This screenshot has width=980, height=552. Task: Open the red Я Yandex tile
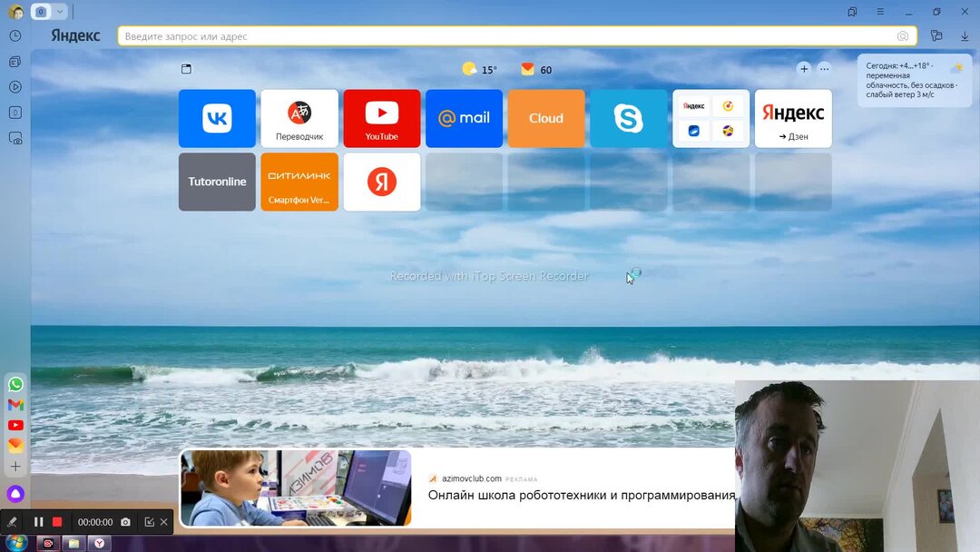coord(382,182)
